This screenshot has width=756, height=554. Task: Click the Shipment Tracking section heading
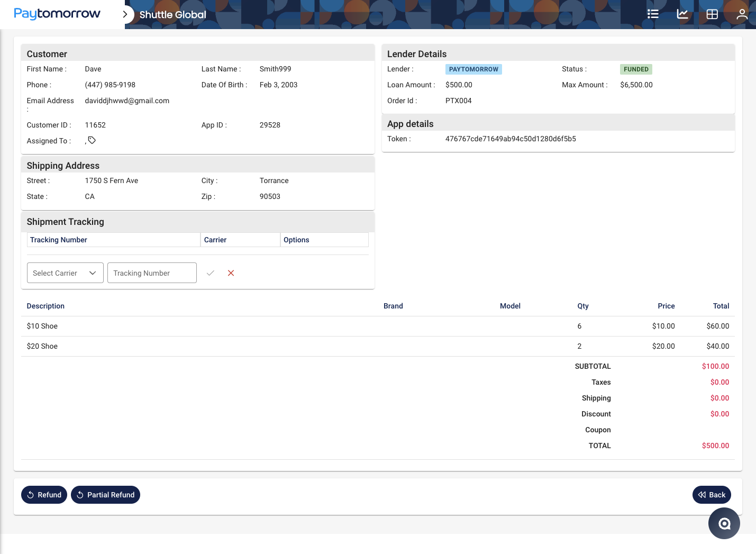[x=65, y=222]
